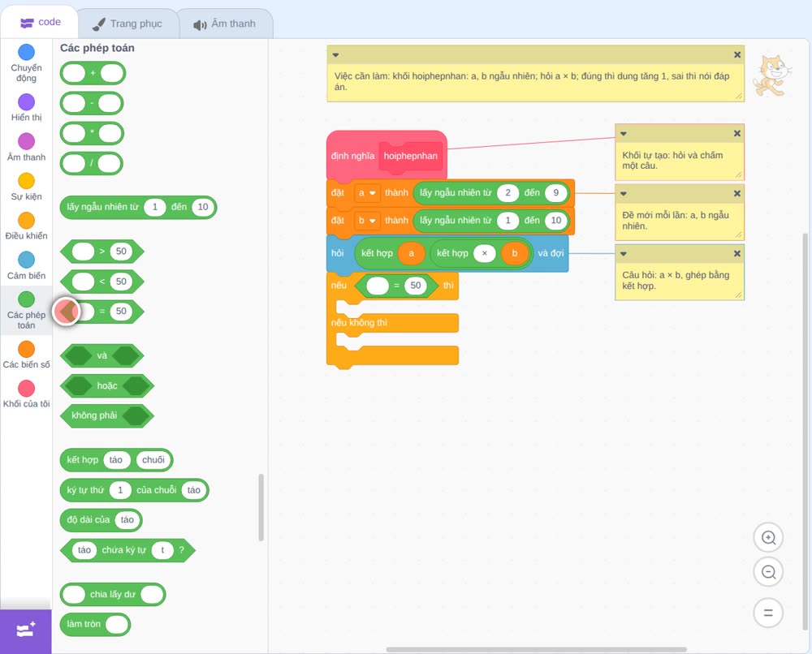Open the Khối của tôi category
812x654 pixels.
[27, 394]
